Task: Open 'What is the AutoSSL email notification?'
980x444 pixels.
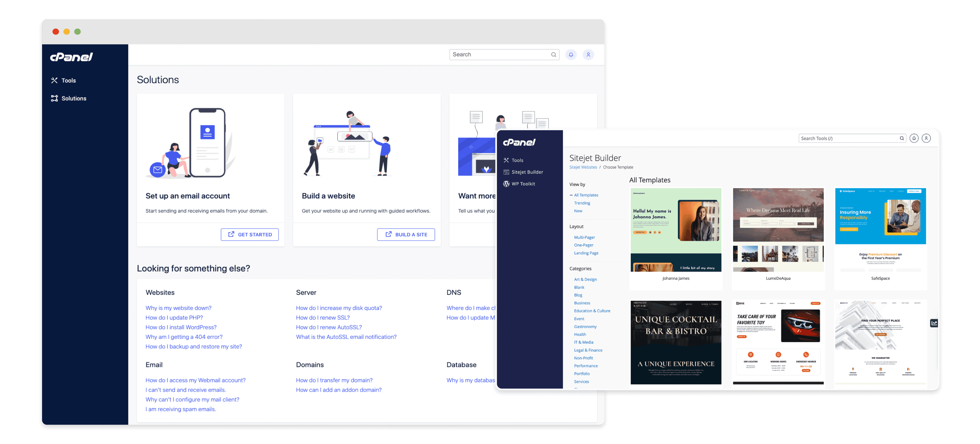Action: pos(346,337)
